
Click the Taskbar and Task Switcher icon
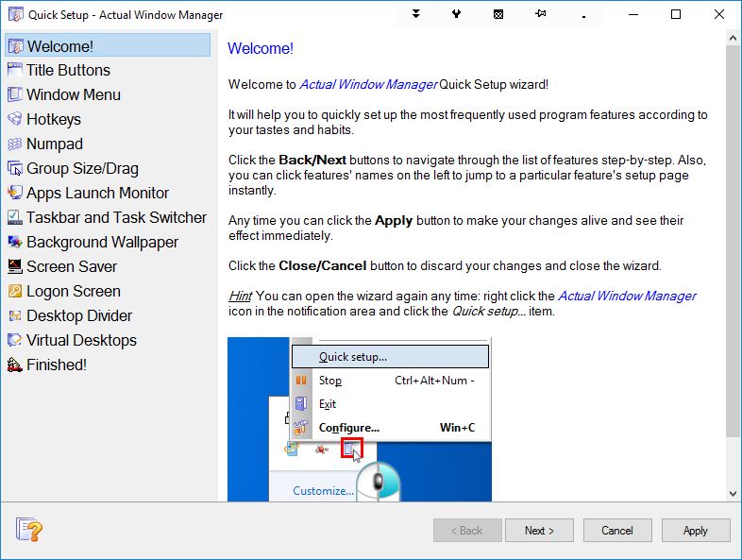[15, 217]
